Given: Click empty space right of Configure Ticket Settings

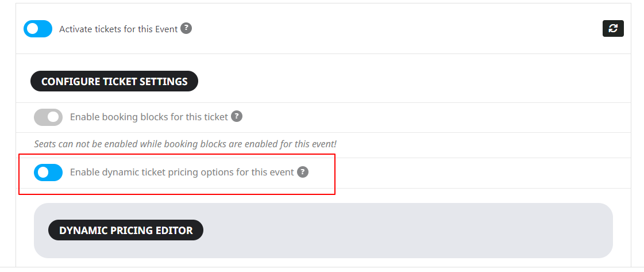Looking at the screenshot, I should (x=411, y=81).
